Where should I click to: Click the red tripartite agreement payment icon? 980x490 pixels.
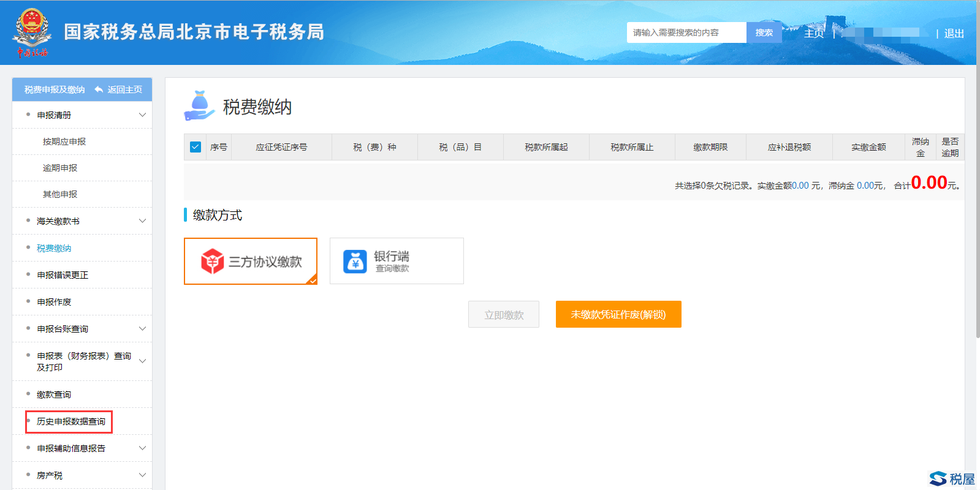coord(213,262)
